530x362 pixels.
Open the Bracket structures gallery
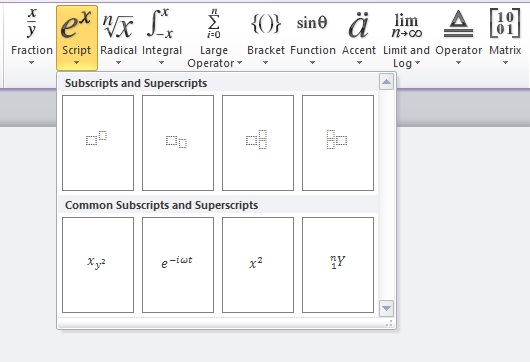click(x=266, y=37)
